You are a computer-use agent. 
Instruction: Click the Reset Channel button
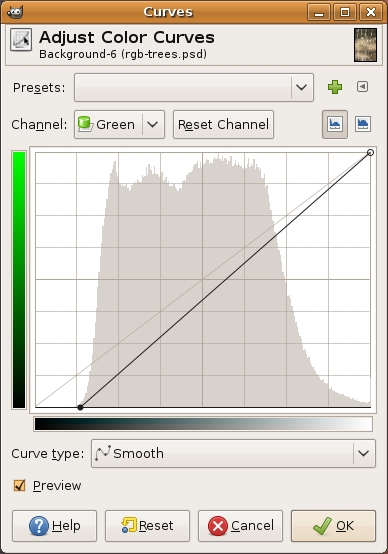[223, 124]
